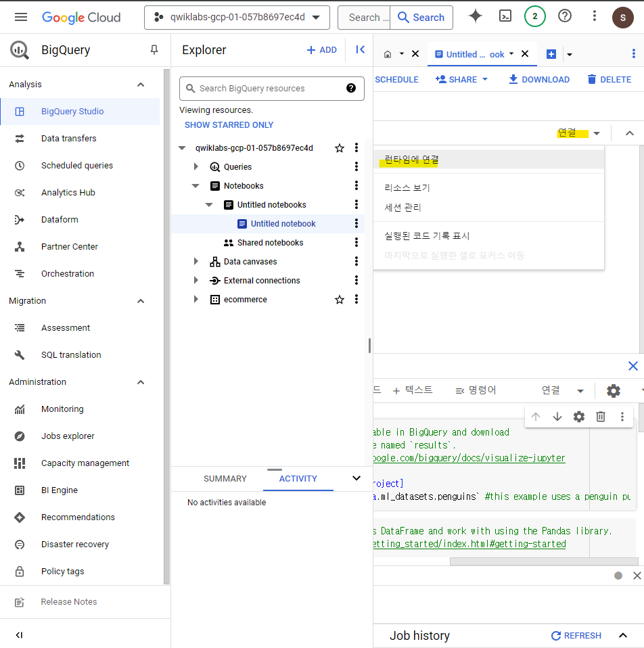
Task: Open top bar three-dot settings menu
Action: pyautogui.click(x=595, y=16)
